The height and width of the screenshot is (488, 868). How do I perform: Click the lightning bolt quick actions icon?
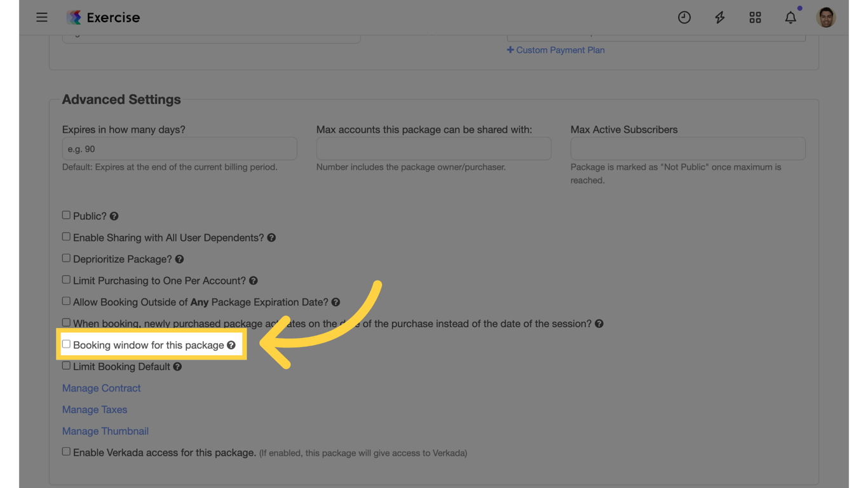719,17
